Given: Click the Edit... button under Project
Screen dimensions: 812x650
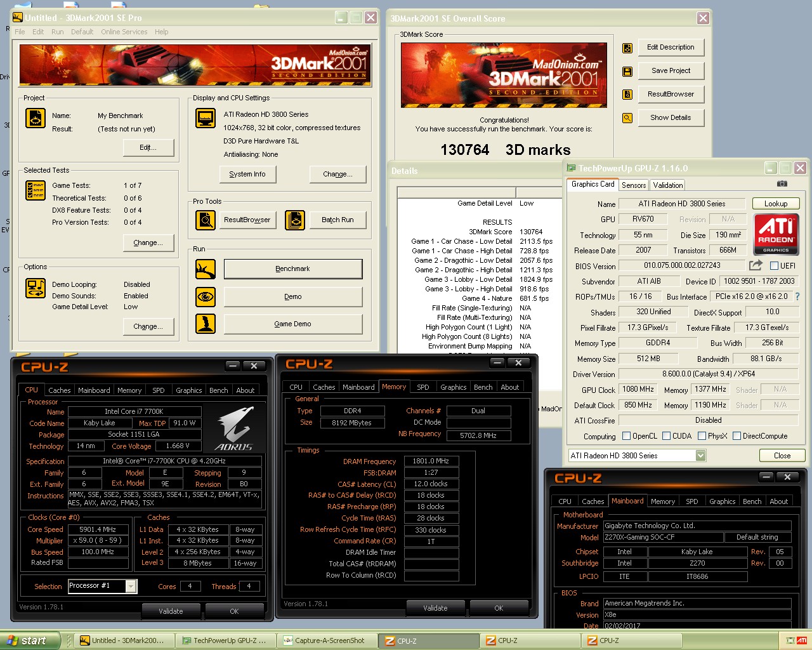Looking at the screenshot, I should click(x=148, y=147).
